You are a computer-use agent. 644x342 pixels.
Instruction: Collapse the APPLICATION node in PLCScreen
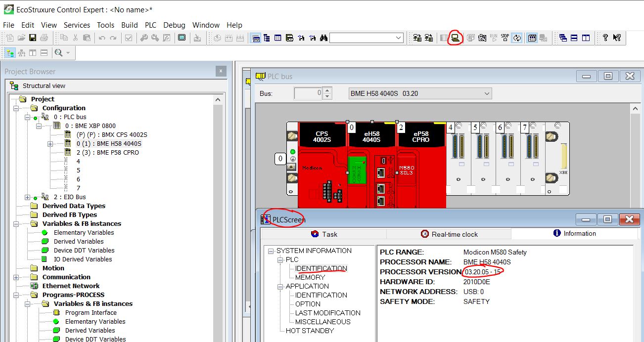tap(280, 286)
